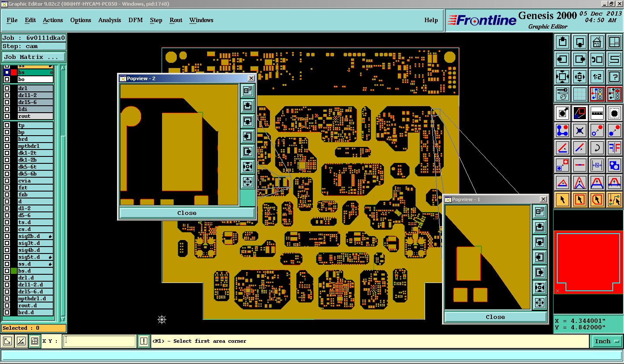Click the question mark help icon
The image size is (624, 364).
(614, 77)
